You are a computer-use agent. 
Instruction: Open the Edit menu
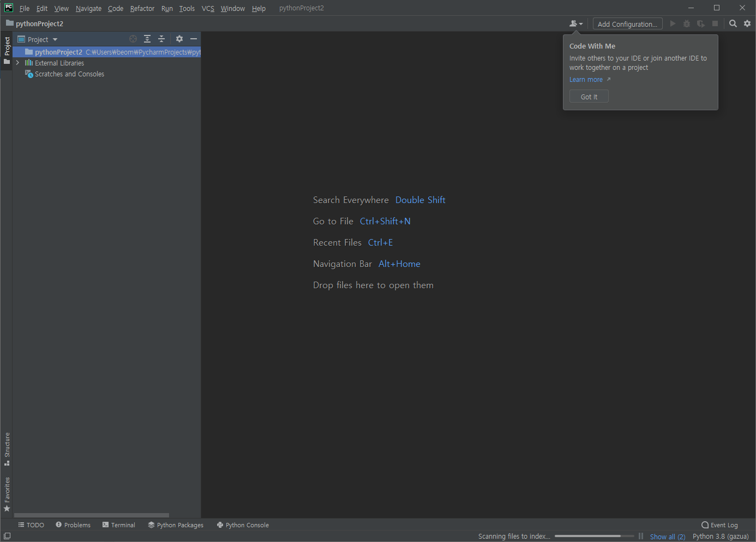pyautogui.click(x=42, y=8)
